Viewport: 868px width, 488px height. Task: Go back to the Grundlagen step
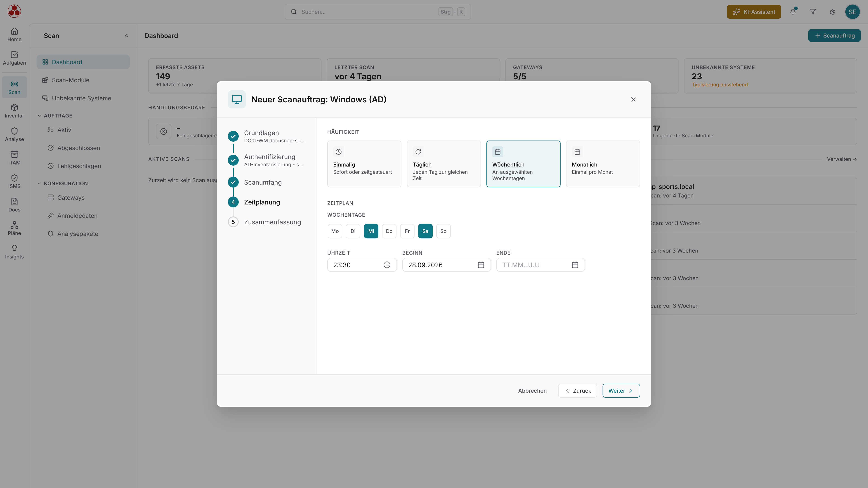pos(266,136)
